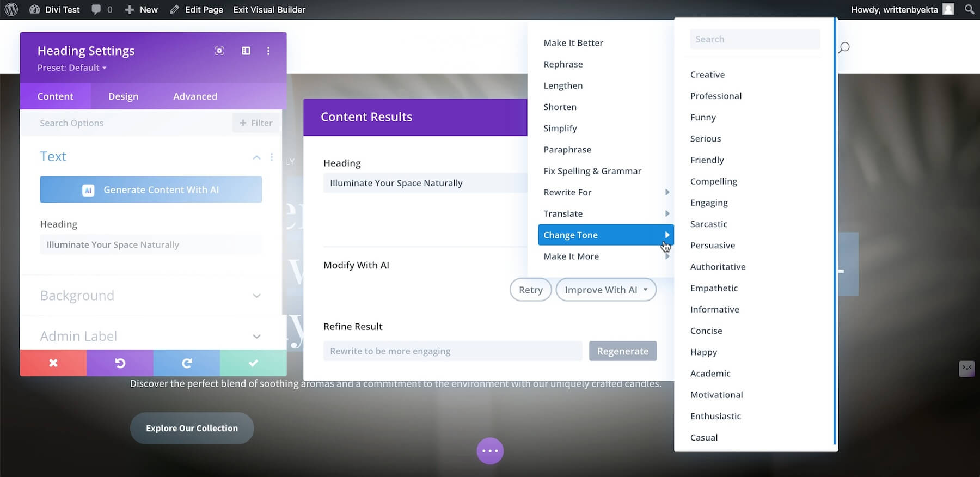Expand Heading Settings to fullscreen

point(219,51)
